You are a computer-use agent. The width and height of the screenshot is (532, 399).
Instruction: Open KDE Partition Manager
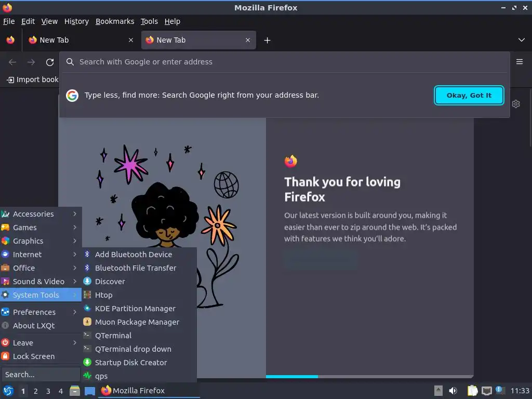(139, 309)
